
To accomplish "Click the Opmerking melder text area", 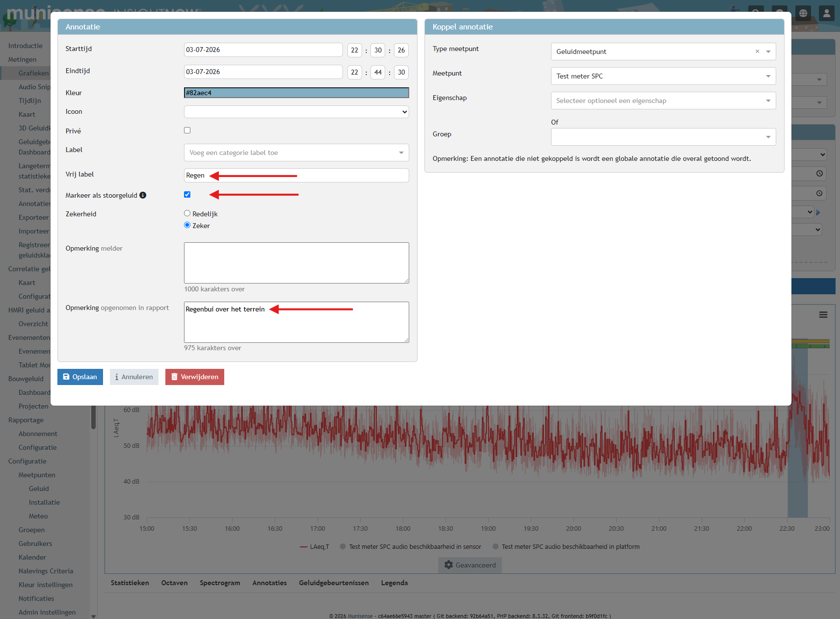I will coord(296,263).
